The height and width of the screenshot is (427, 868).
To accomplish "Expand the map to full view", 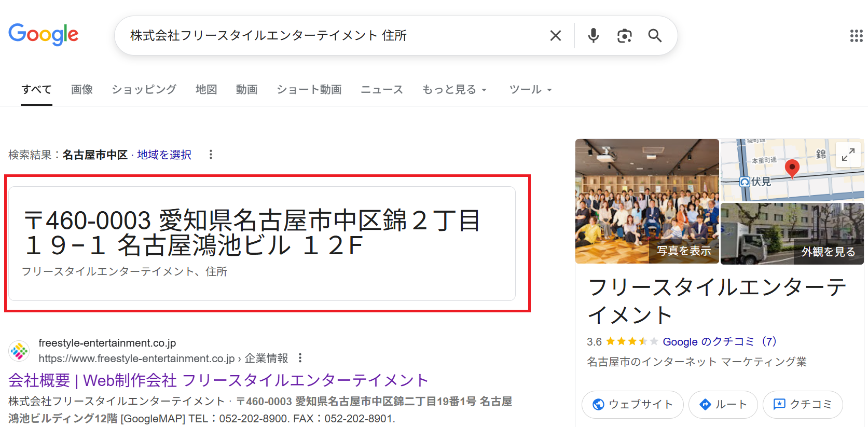I will [x=848, y=155].
